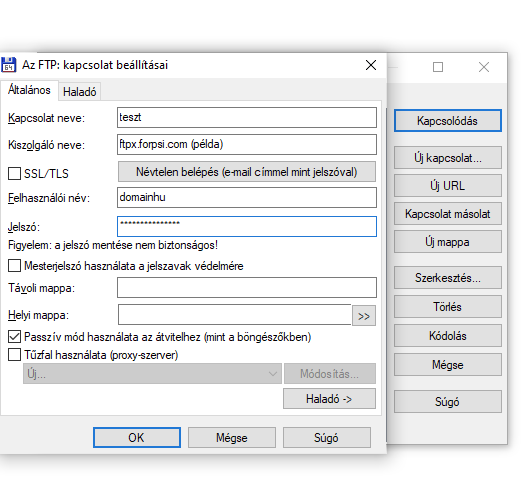Click Névtelen belépés anonymous login button
This screenshot has width=521, height=479.
click(x=247, y=172)
